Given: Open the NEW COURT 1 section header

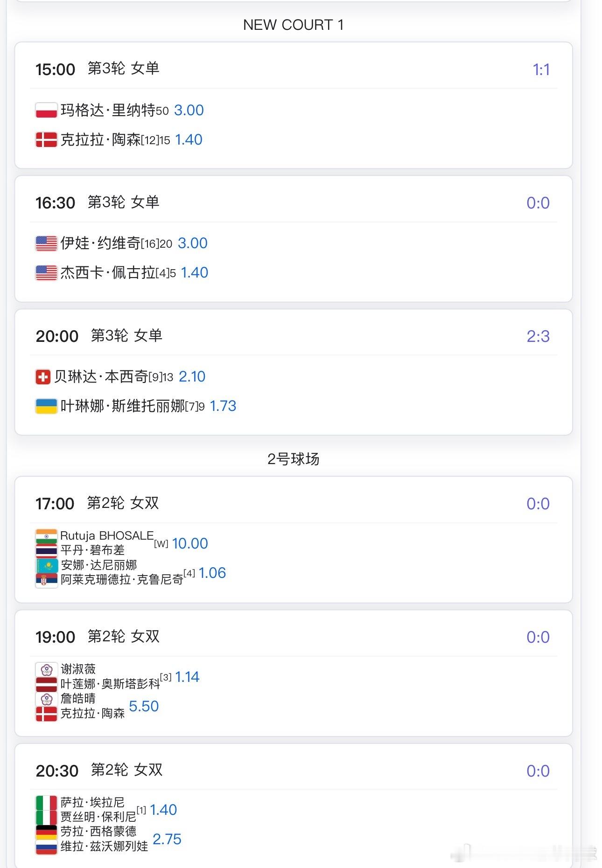Looking at the screenshot, I should click(x=294, y=25).
